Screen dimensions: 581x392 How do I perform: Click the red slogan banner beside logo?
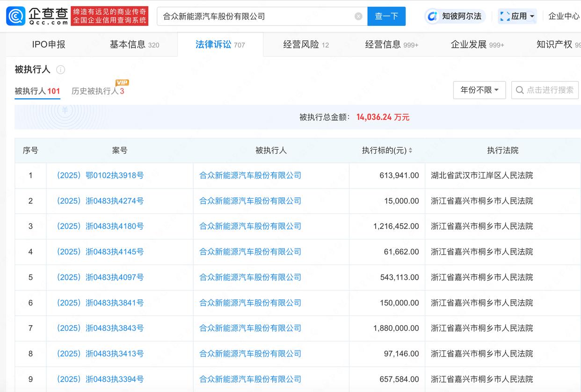(x=110, y=16)
